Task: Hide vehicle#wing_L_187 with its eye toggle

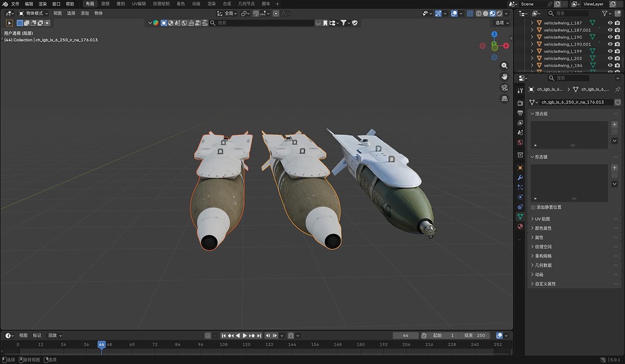Action: (609, 22)
